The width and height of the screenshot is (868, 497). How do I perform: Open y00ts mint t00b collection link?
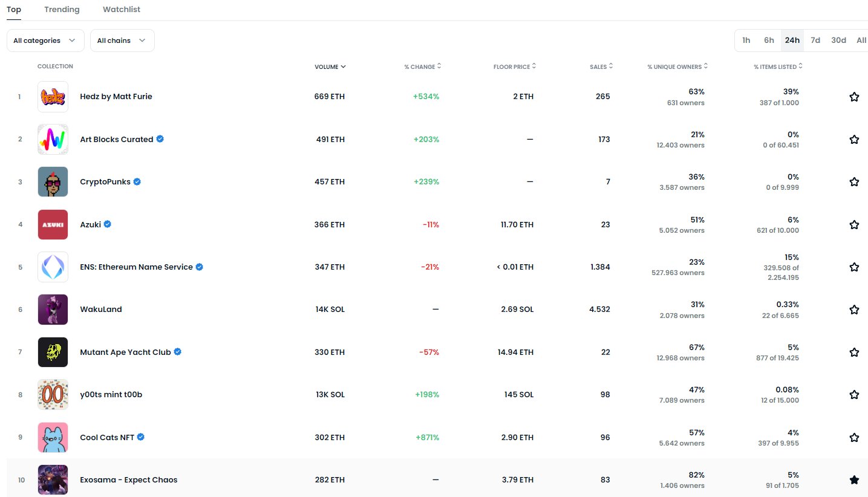click(x=111, y=395)
